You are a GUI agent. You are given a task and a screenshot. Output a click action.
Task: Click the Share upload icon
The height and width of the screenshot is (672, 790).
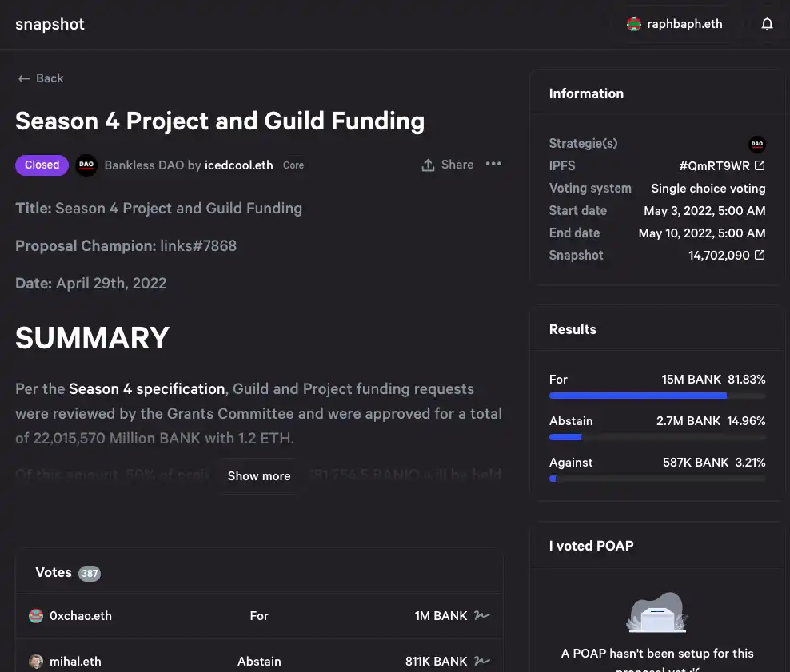click(428, 165)
